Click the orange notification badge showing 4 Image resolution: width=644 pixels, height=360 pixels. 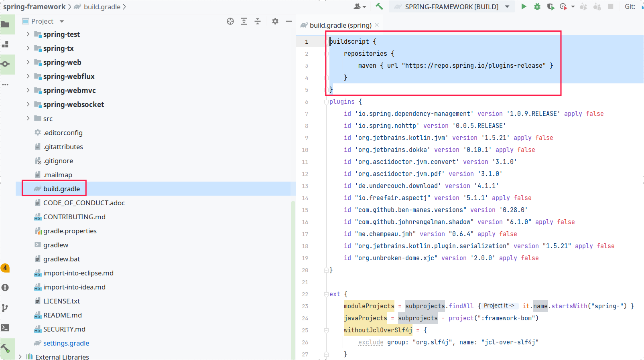(5, 268)
